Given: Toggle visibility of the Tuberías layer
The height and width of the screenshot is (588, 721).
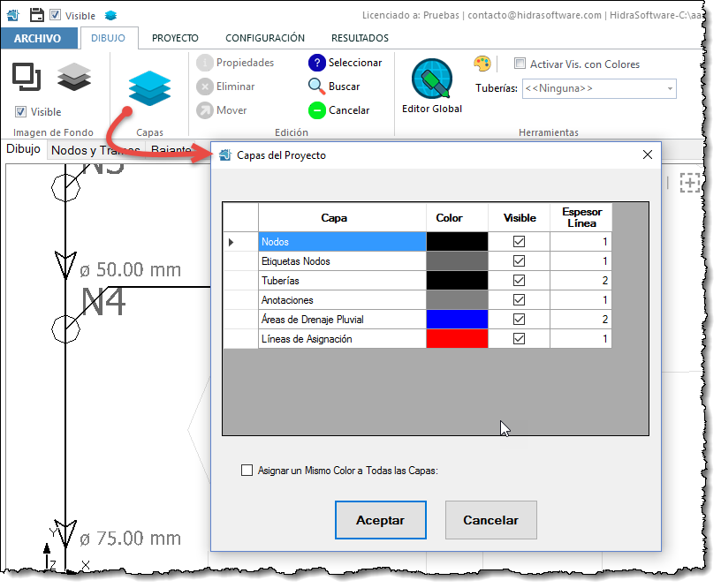Looking at the screenshot, I should (x=519, y=281).
